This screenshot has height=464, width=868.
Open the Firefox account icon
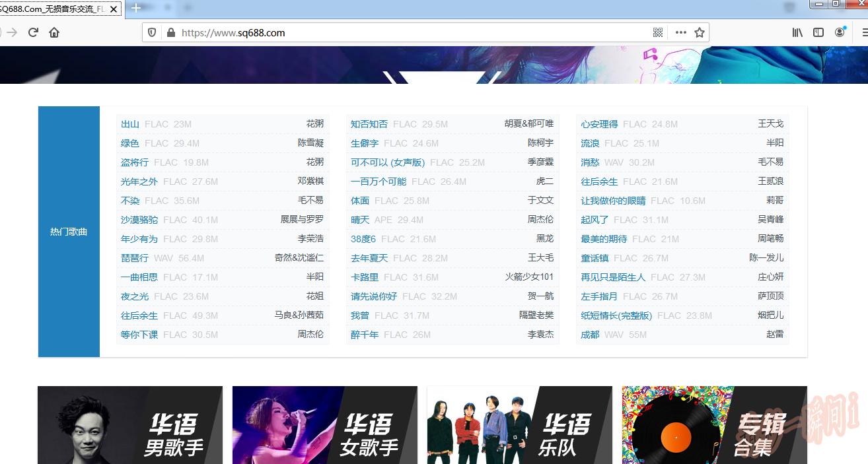pyautogui.click(x=840, y=32)
